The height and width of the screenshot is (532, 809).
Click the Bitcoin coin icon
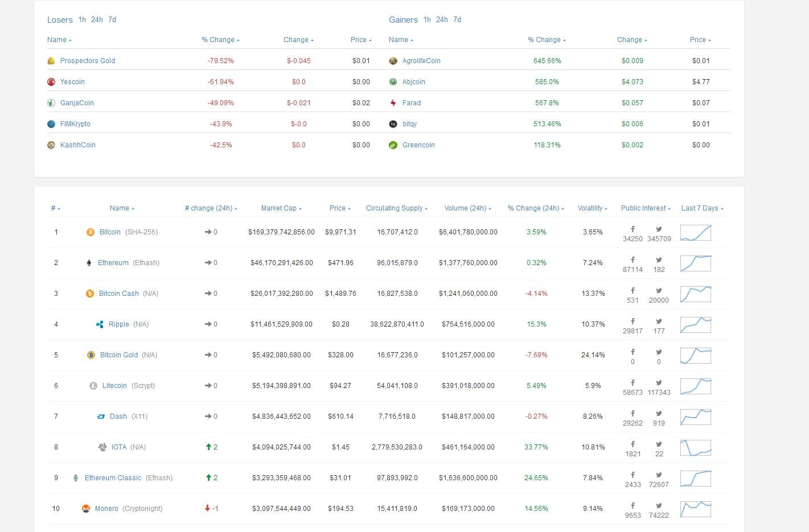click(90, 232)
